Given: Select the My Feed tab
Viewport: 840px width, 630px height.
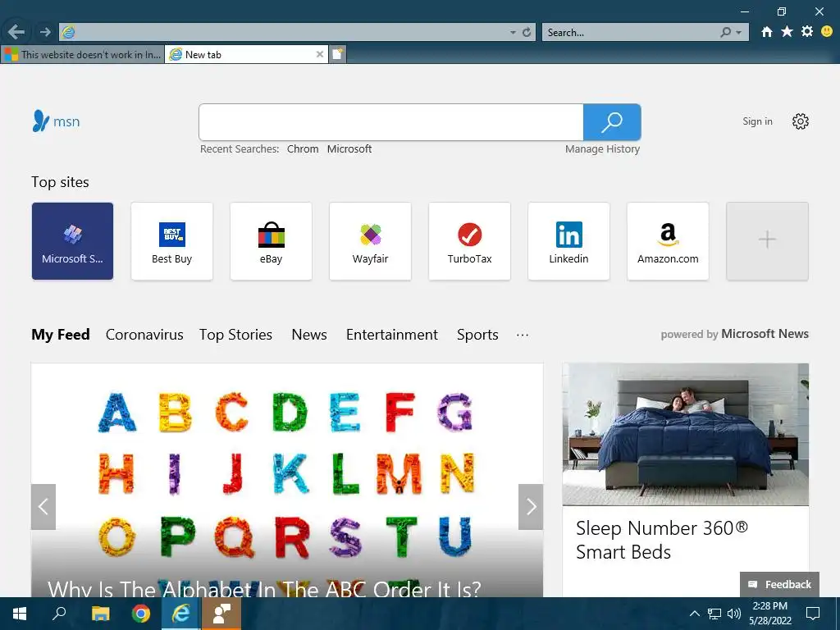Looking at the screenshot, I should coord(61,335).
